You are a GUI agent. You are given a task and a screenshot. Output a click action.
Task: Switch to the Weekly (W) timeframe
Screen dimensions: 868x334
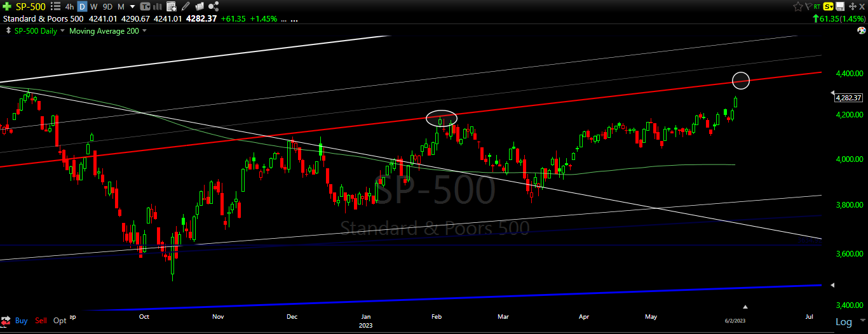[x=94, y=6]
